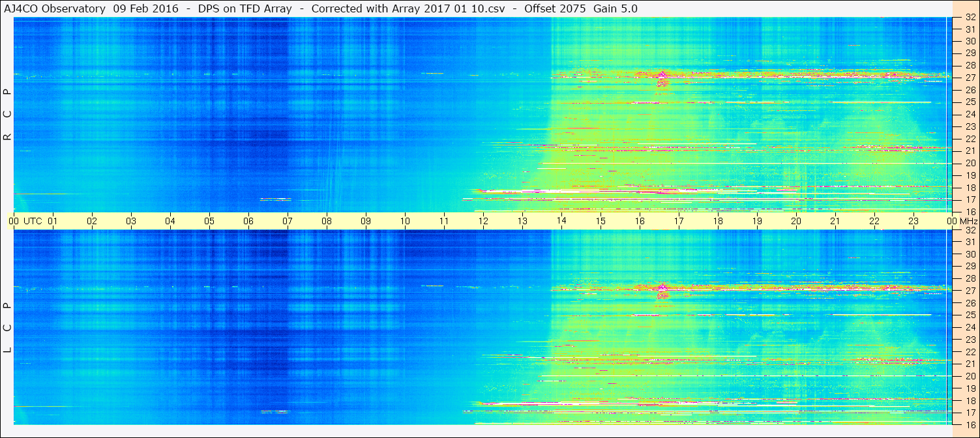Select the 31 MHz label on the LCP frequency scale

coord(970,242)
